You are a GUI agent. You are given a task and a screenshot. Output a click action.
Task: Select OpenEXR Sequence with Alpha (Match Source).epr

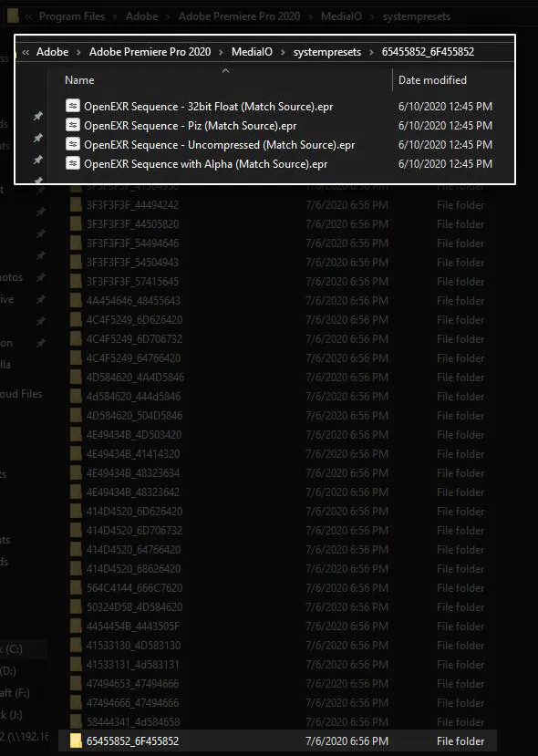206,164
